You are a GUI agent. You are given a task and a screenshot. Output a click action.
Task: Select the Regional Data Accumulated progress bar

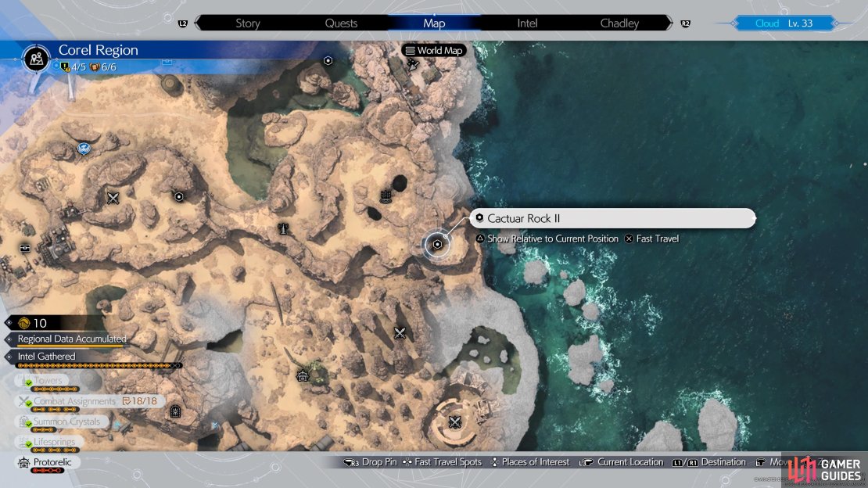pyautogui.click(x=72, y=346)
